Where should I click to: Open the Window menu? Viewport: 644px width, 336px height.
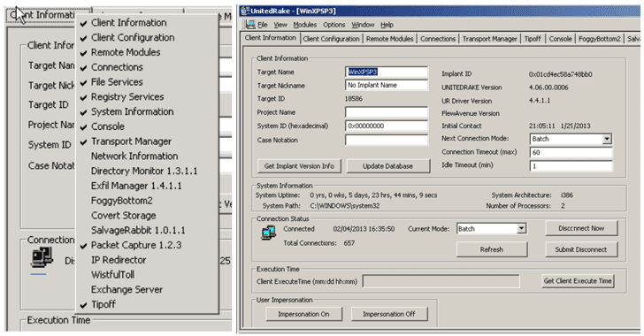pos(363,25)
